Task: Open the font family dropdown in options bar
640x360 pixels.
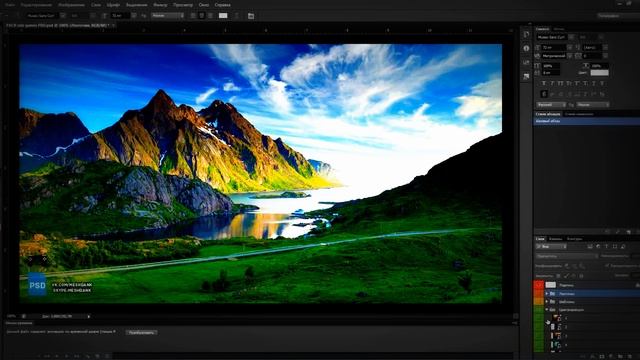Action: [62, 16]
